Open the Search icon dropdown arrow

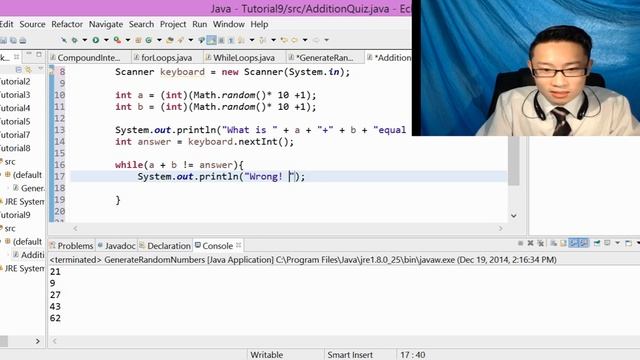(191, 40)
